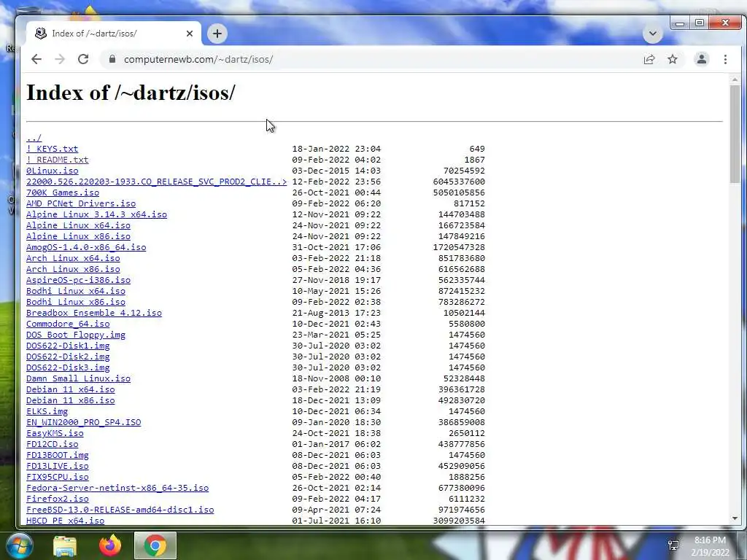
Task: Open Breadbox_Ensemble_4.12.iso
Action: [x=94, y=314]
